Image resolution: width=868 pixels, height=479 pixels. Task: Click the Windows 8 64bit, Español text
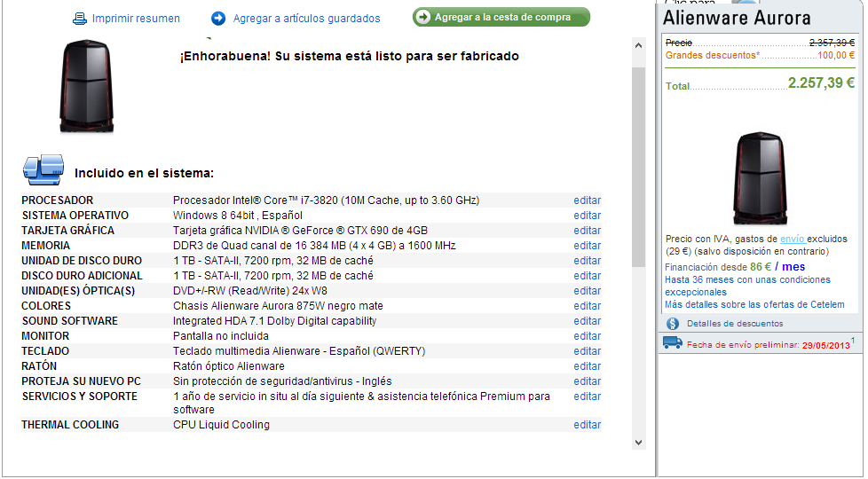[238, 216]
